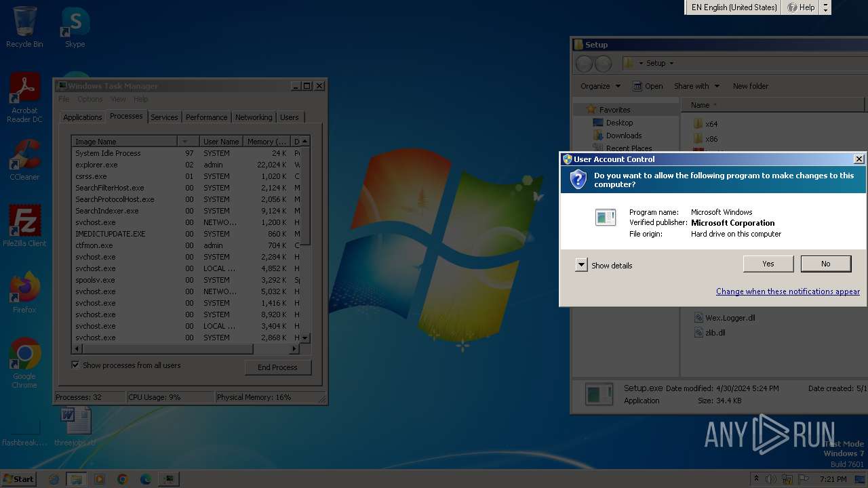Expand Setup address path dropdown arrow
This screenshot has height=488, width=868.
click(x=671, y=63)
